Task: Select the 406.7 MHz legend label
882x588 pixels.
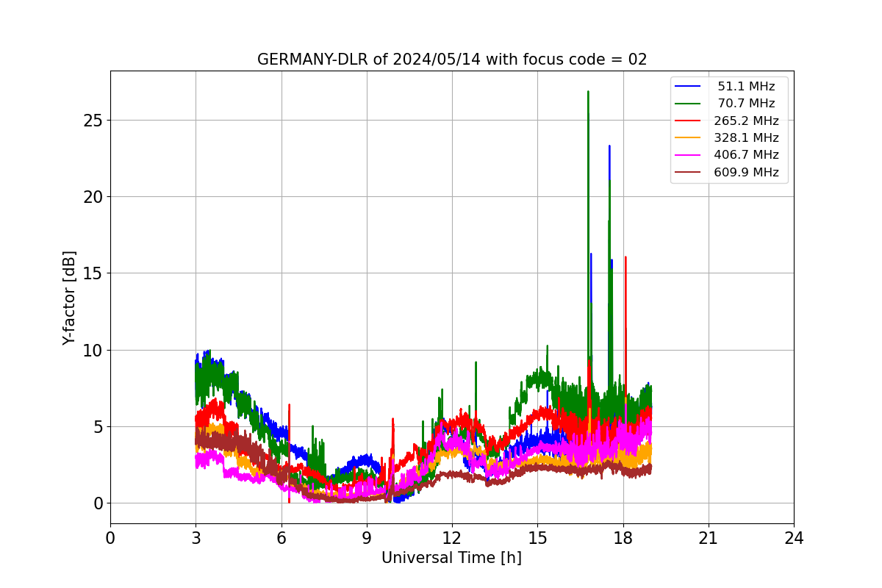Action: tap(746, 155)
